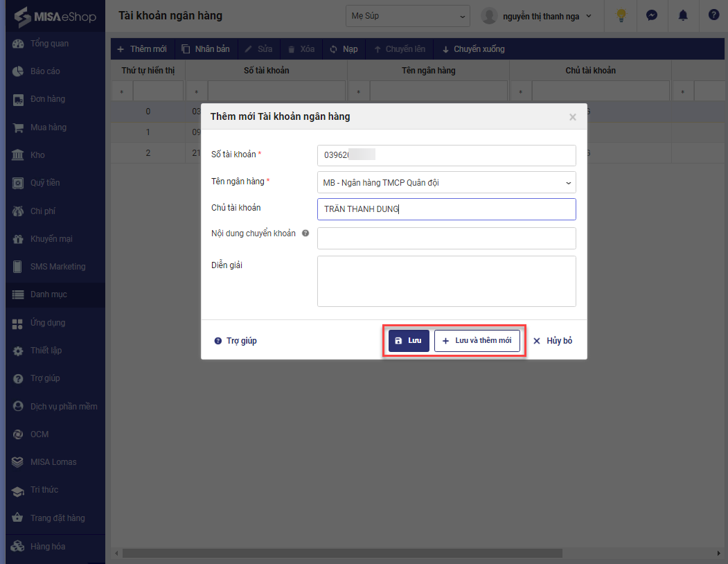Open SMS Marketing section
The image size is (728, 564).
(x=55, y=267)
